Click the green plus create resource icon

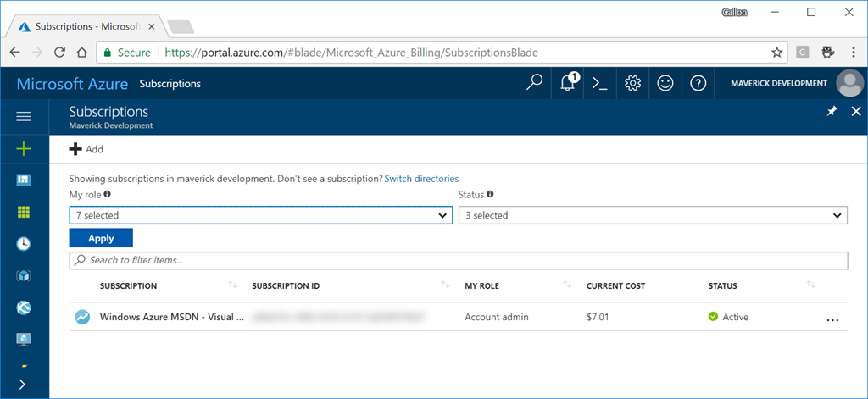pyautogui.click(x=24, y=148)
